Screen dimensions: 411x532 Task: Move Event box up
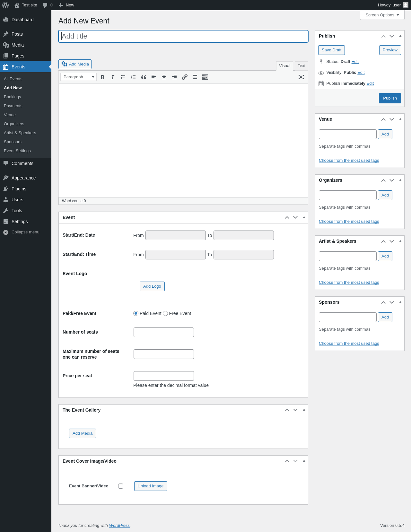287,218
